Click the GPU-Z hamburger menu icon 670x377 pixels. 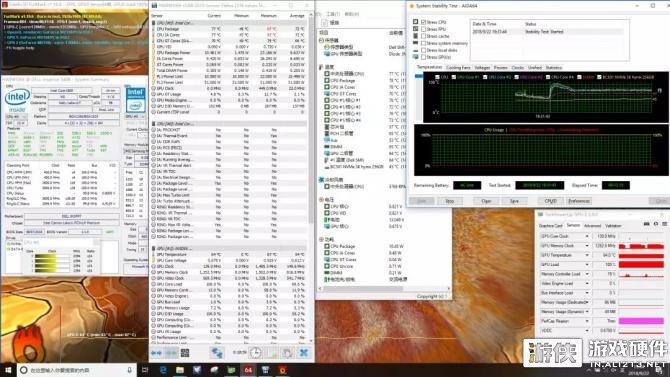[x=664, y=224]
